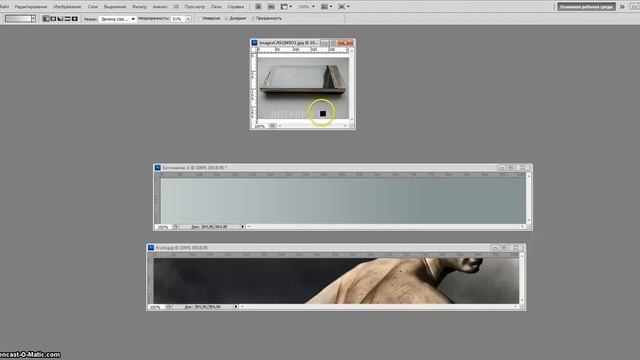This screenshot has height=360, width=640.
Task: Open the 3D menu
Action: coord(176,7)
